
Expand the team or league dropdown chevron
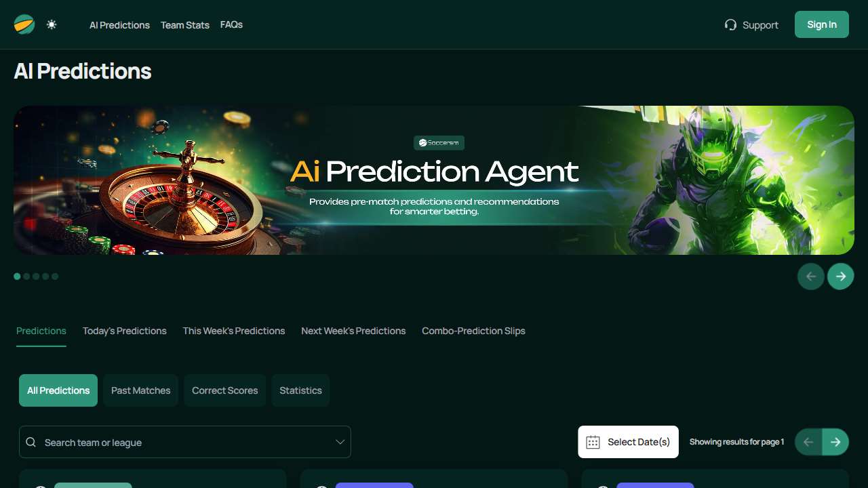tap(340, 442)
